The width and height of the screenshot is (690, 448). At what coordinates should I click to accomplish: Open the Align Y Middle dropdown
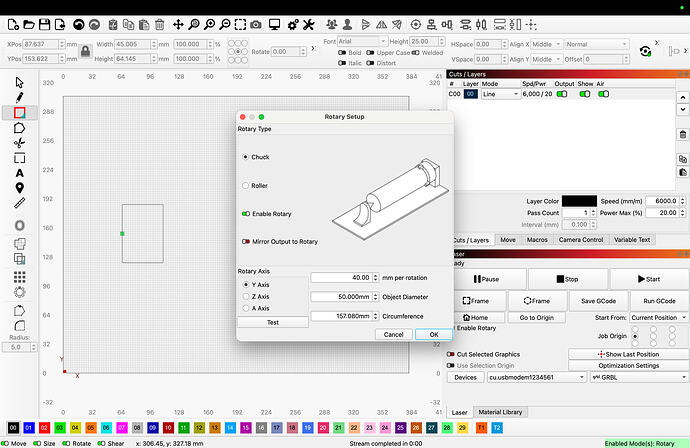(547, 59)
